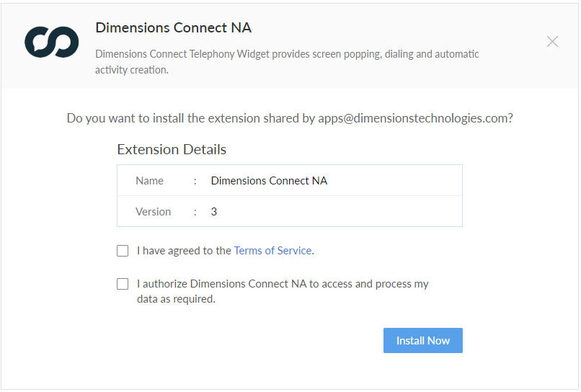Screen dimensions: 581x392
Task: Click the colon separator in the Version row
Action: point(195,212)
